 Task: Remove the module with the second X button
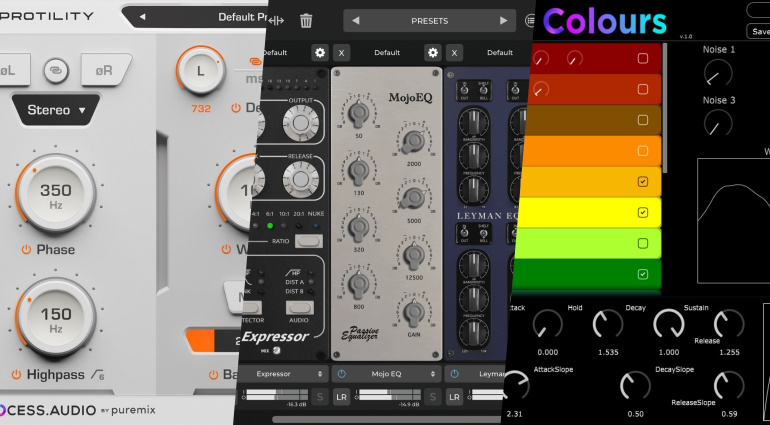click(454, 53)
